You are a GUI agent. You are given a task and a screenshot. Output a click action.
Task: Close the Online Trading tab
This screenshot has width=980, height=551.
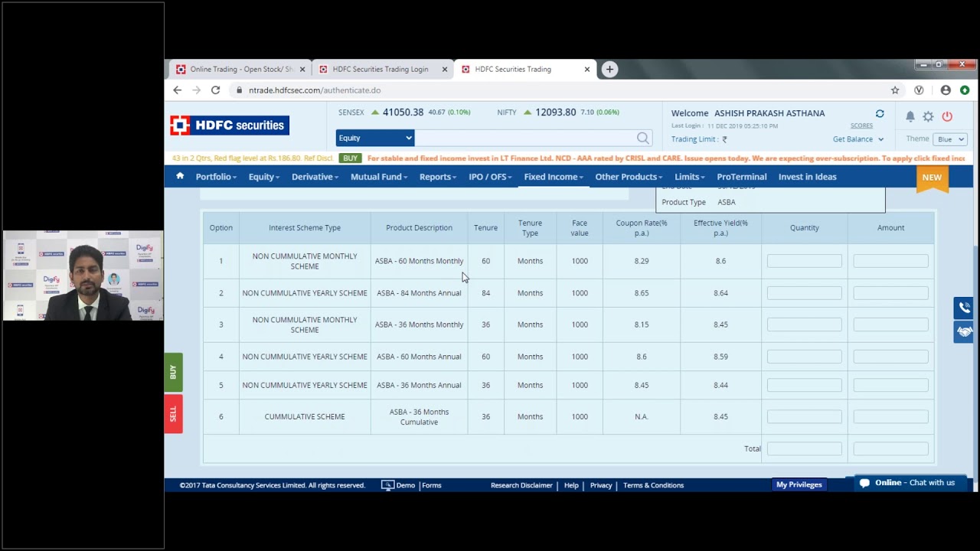[x=302, y=69]
